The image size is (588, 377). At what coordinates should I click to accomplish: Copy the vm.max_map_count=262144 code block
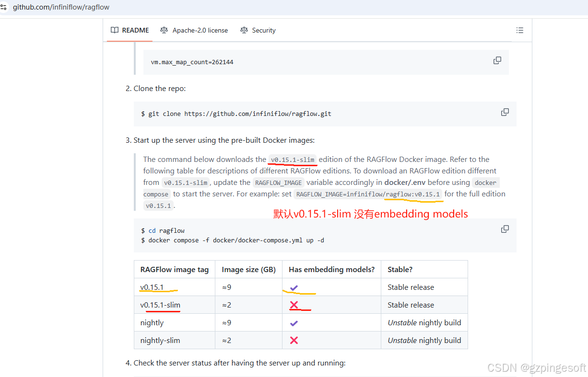(497, 60)
